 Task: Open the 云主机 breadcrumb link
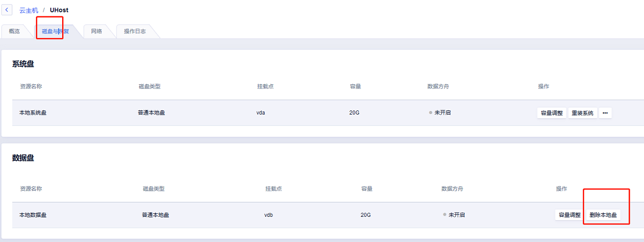point(29,10)
